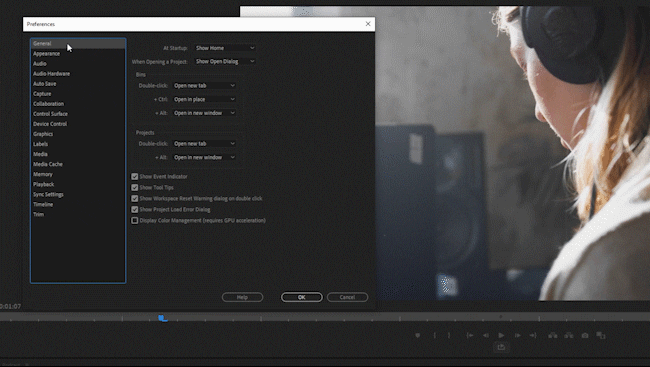This screenshot has height=367, width=650.
Task: Open Bins + Ctrl dropdown
Action: pos(204,99)
